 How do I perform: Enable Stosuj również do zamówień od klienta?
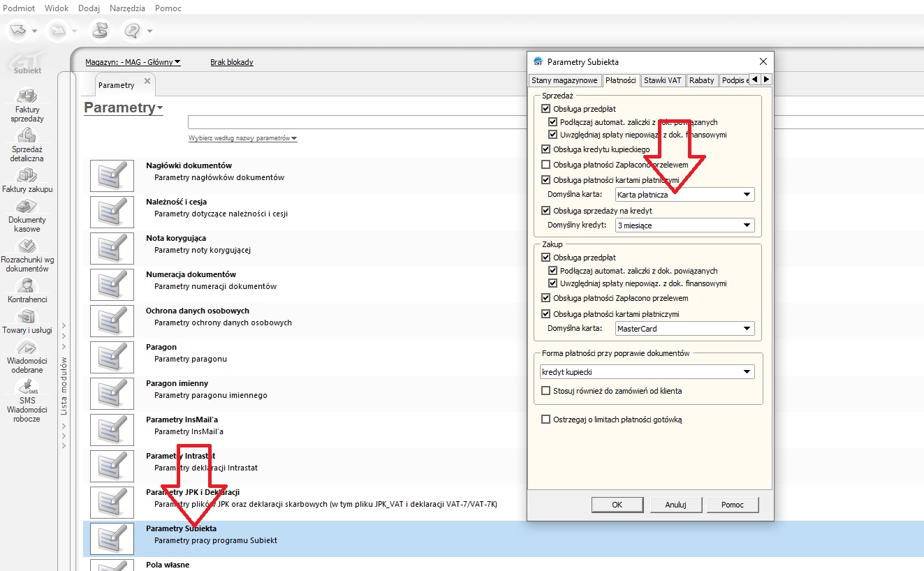pos(546,391)
